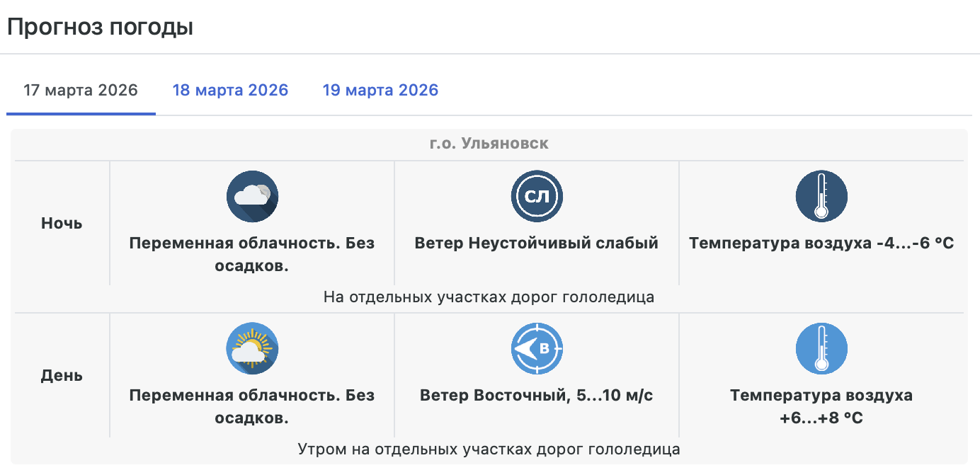Click the east wind direction arrow icon
Image resolution: width=980 pixels, height=470 pixels.
pyautogui.click(x=537, y=348)
